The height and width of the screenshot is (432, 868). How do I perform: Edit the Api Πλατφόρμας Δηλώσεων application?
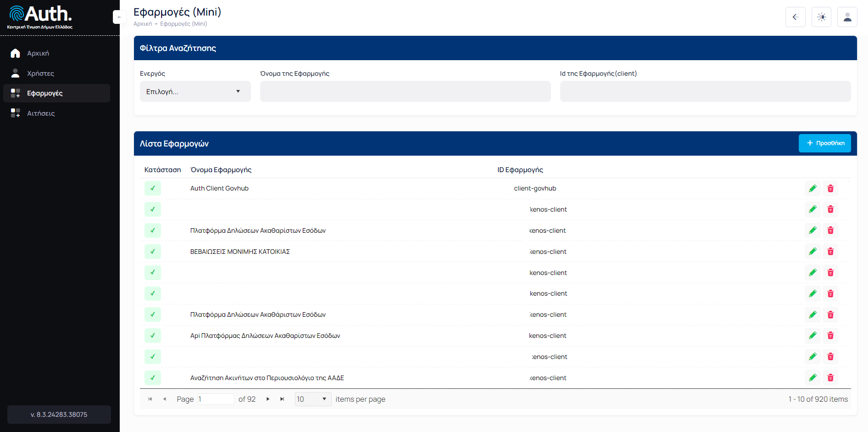(x=812, y=336)
